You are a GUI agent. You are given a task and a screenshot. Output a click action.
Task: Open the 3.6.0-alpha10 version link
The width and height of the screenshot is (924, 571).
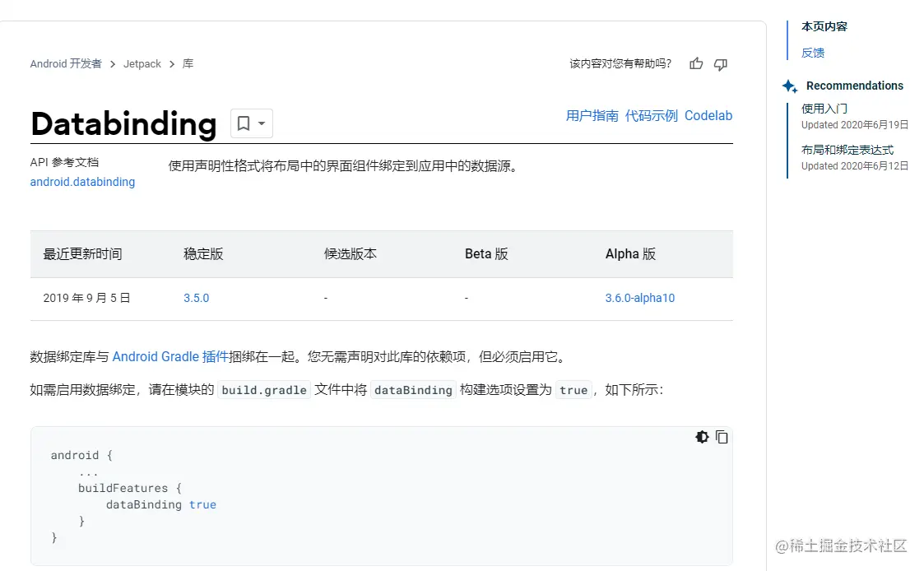pos(640,298)
